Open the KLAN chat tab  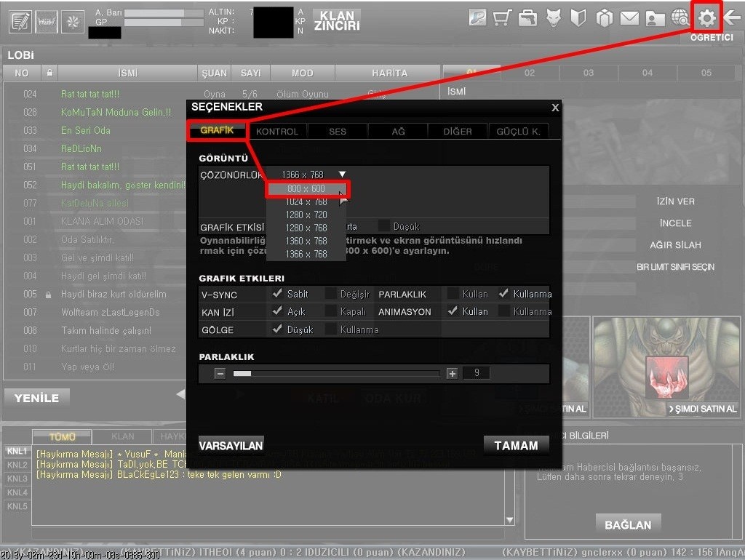click(x=122, y=436)
